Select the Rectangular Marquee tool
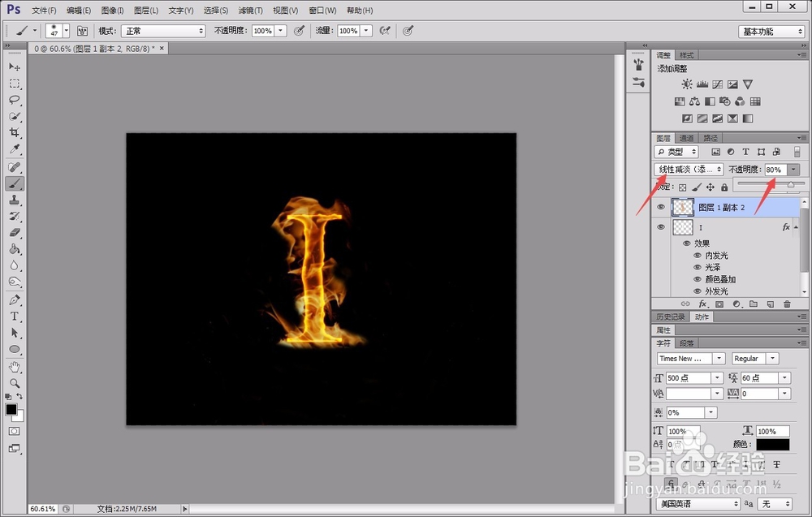Viewport: 812px width, 517px height. tap(15, 84)
